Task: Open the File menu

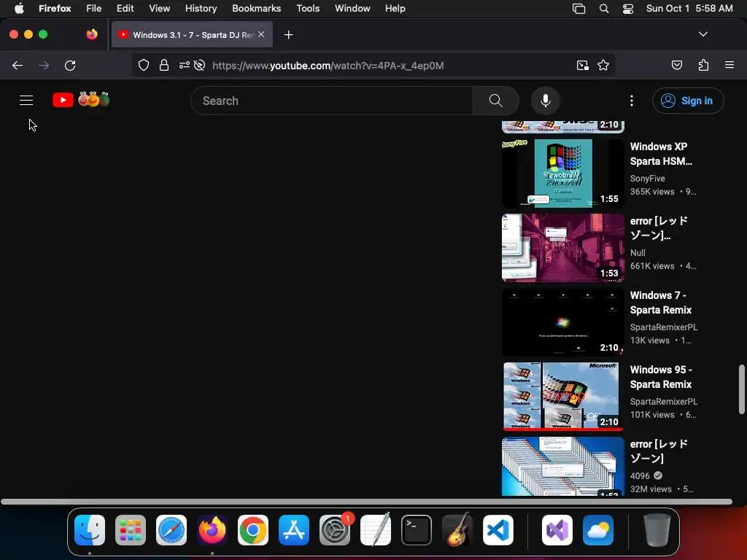Action: click(93, 8)
